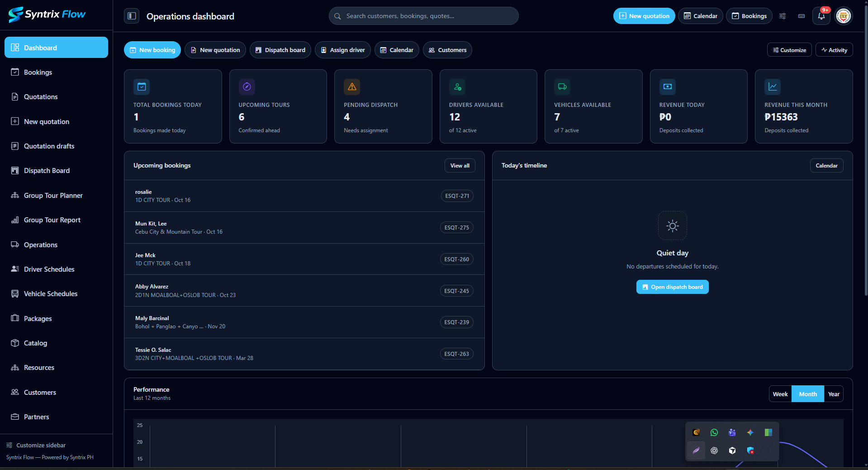Open Quotation drafts in the sidebar
Screen dimensions: 868x470
56,146
